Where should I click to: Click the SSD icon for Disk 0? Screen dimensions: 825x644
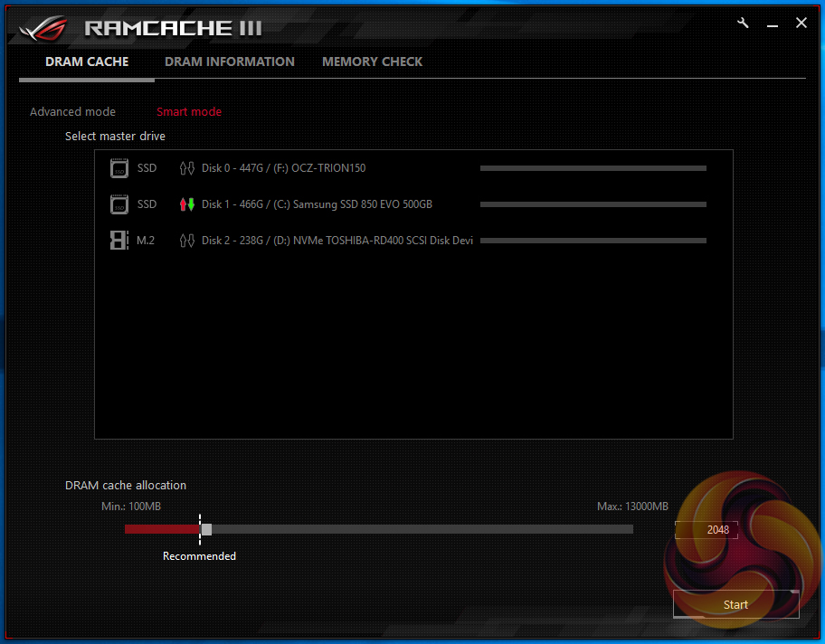(119, 168)
